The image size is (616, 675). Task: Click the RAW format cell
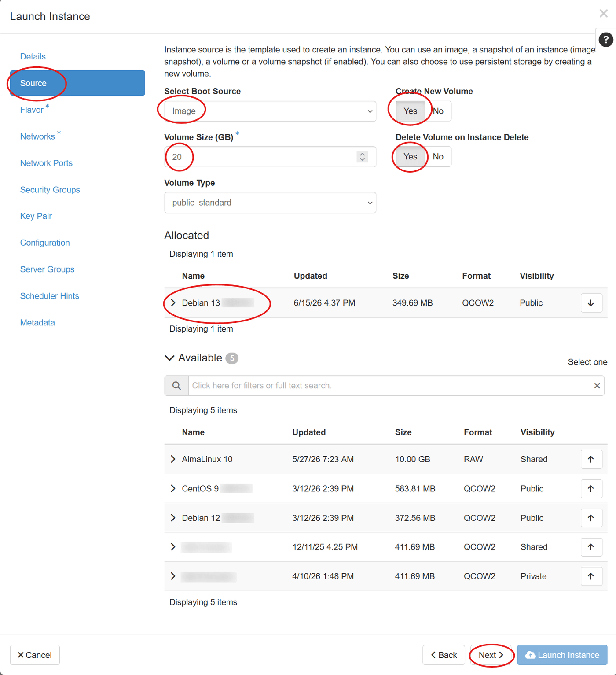tap(473, 459)
